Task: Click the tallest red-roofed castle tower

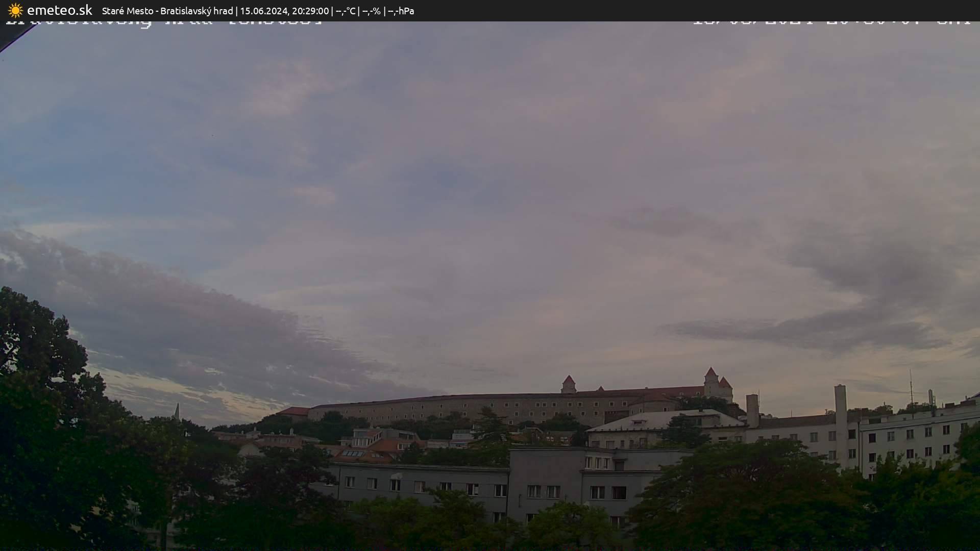Action: (710, 381)
